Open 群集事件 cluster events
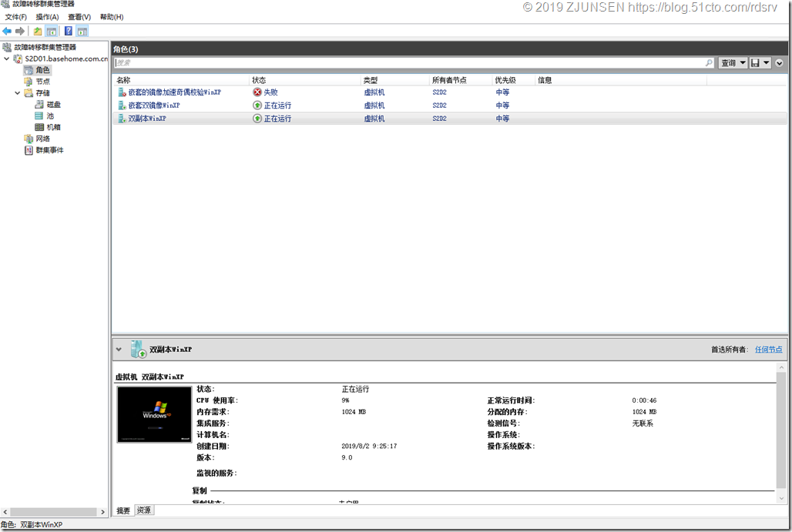The width and height of the screenshot is (792, 532). [x=49, y=150]
